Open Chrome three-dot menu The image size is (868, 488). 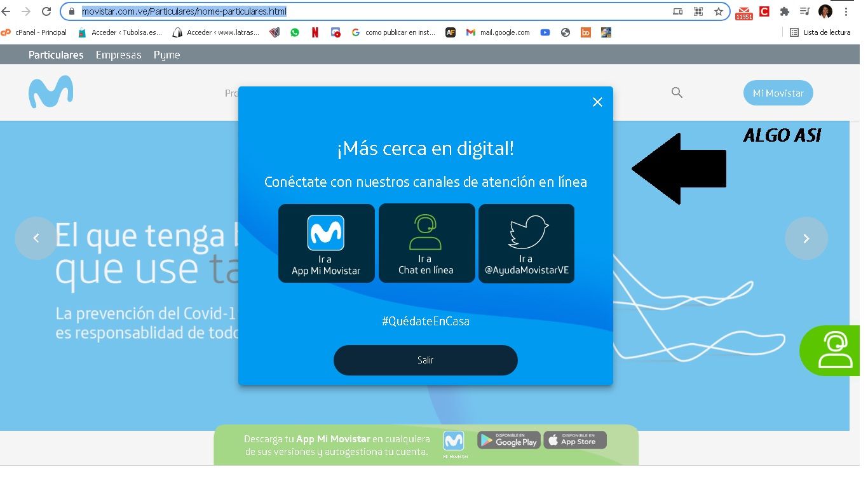pos(846,11)
